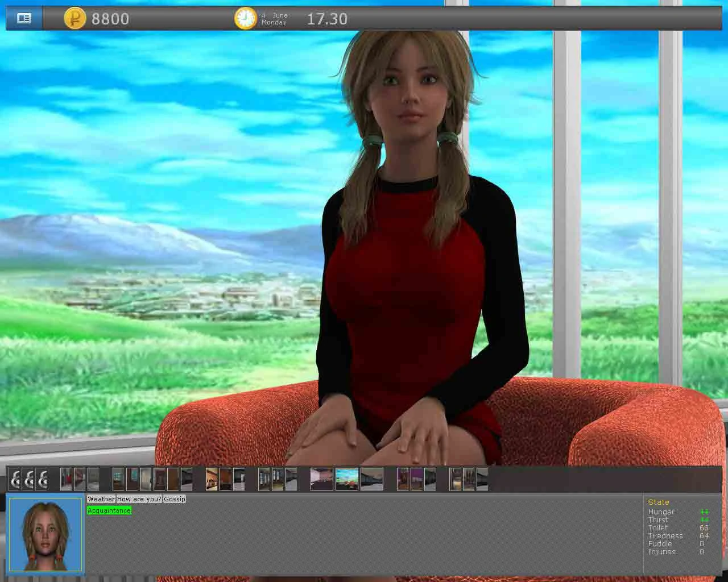Pick the Gossip conversation topic
Screen dimensions: 728x582
point(175,499)
